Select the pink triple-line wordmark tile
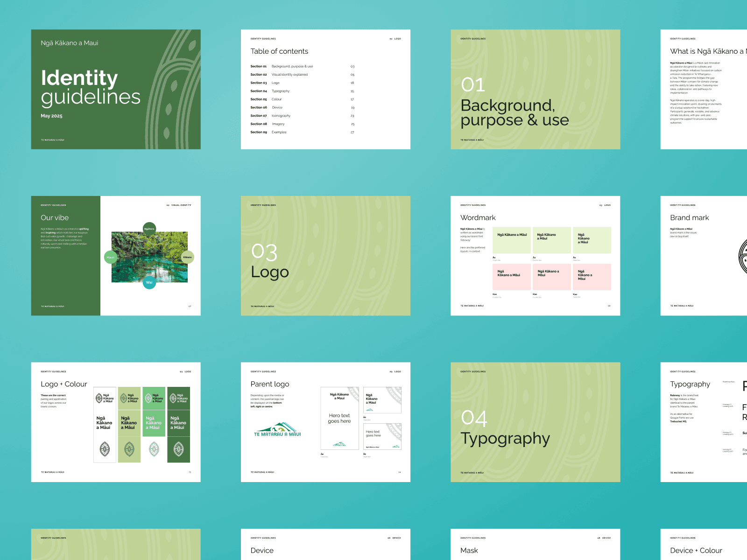Image resolution: width=747 pixels, height=560 pixels. coord(592,277)
